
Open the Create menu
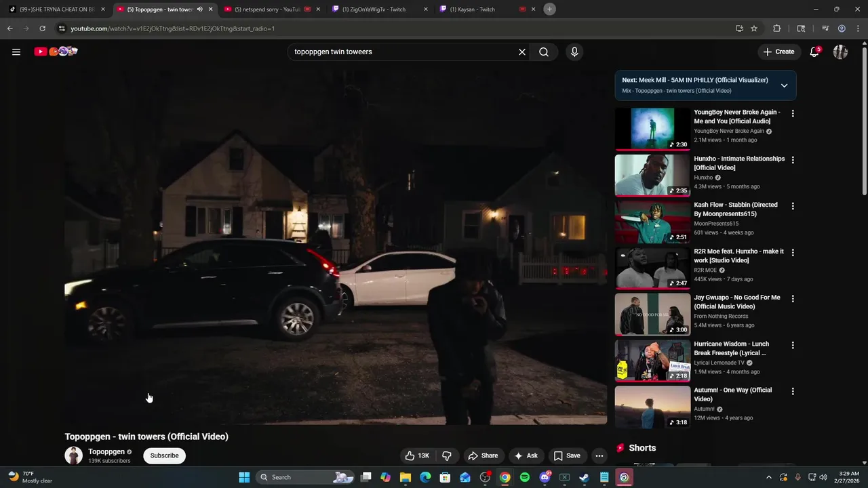(x=778, y=52)
